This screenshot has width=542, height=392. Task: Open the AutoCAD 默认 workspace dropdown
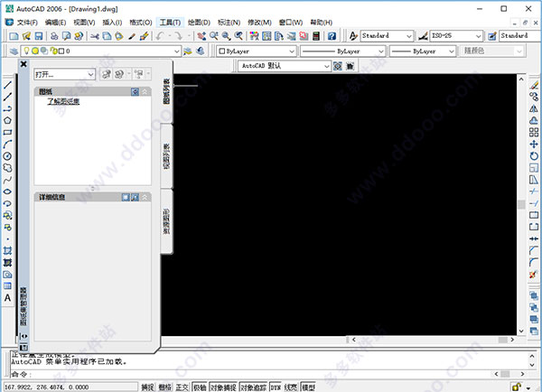[285, 66]
